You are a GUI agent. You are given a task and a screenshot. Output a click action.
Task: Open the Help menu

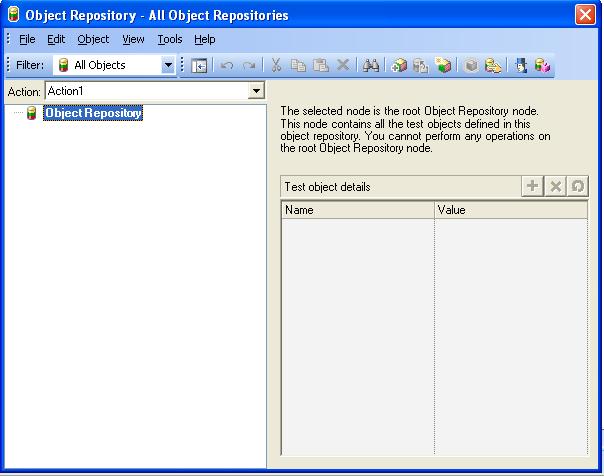click(205, 39)
